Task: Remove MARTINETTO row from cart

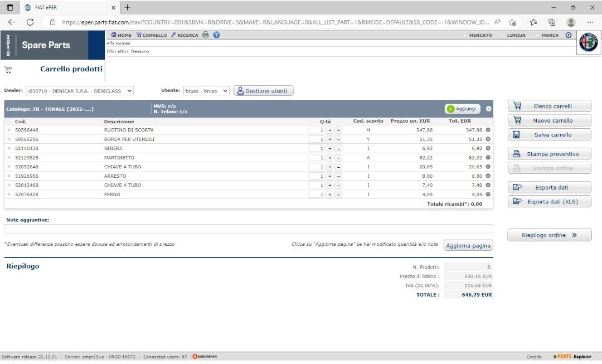Action: coord(488,157)
